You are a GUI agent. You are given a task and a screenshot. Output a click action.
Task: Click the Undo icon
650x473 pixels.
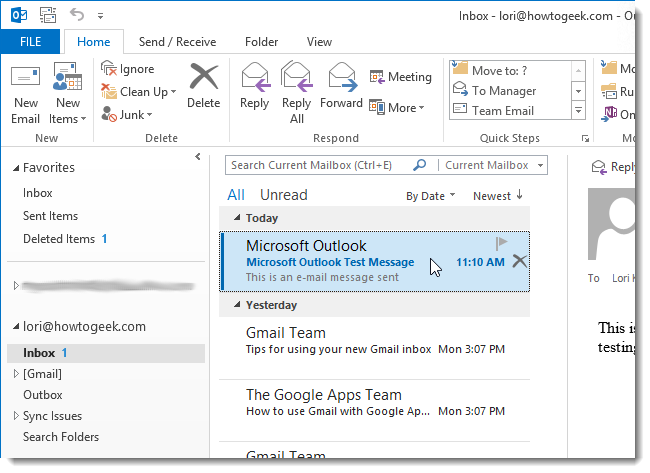77,15
